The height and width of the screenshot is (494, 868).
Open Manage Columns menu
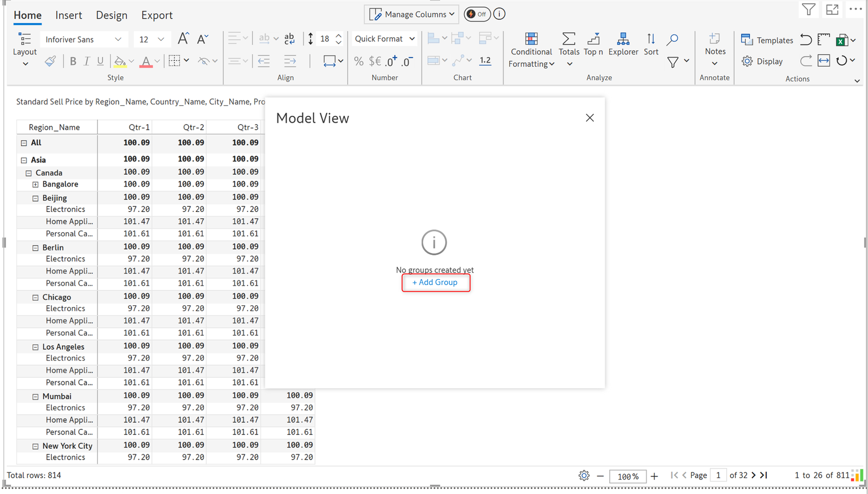click(x=413, y=14)
